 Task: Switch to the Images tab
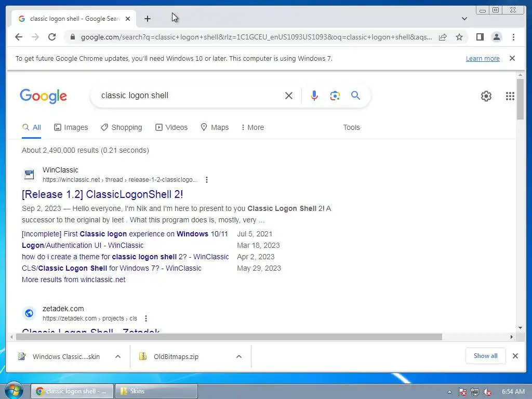coord(71,128)
